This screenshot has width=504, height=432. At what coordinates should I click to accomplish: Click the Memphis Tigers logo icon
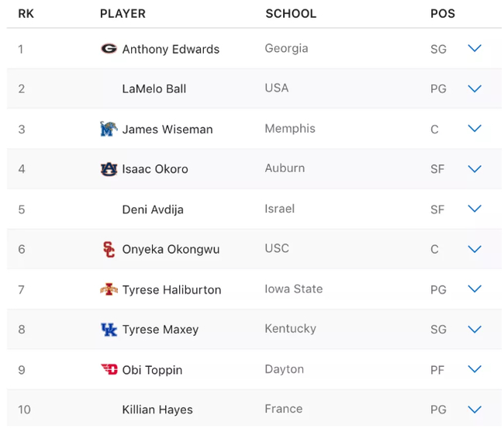coord(109,129)
